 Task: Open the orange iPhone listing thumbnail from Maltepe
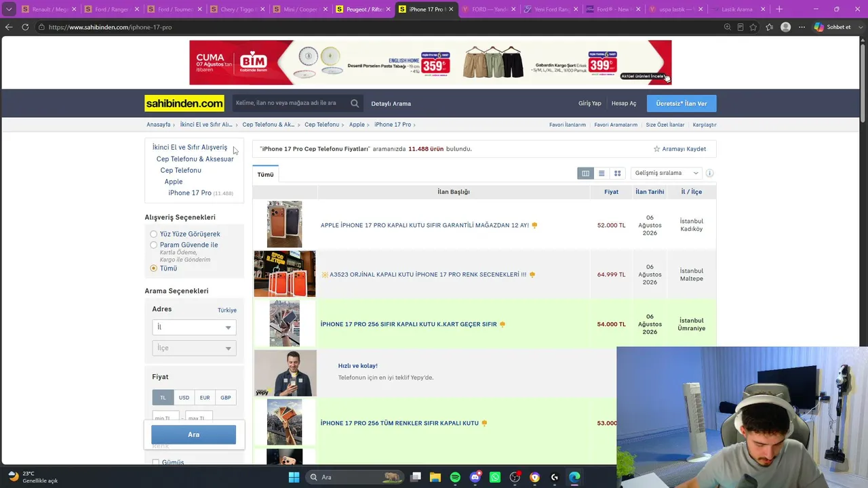(x=285, y=274)
